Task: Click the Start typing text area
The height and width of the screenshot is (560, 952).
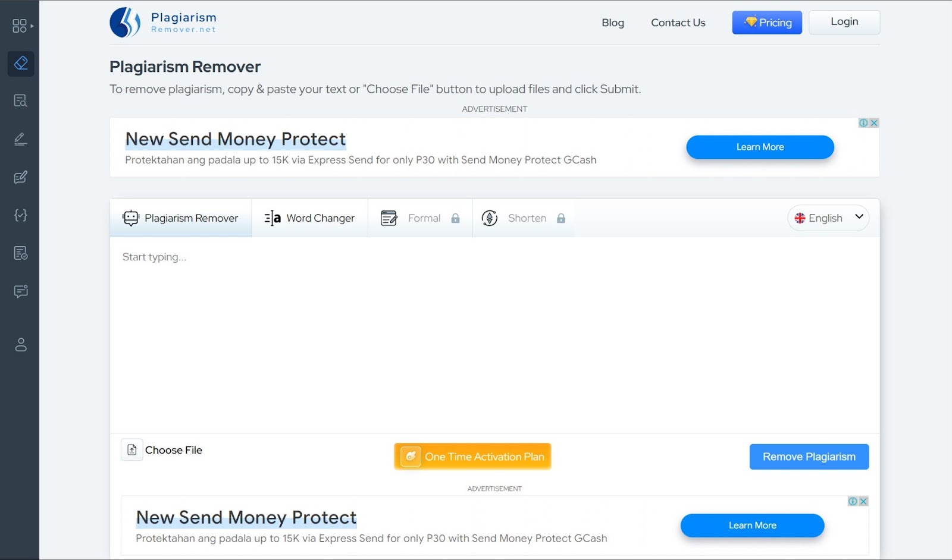Action: click(x=495, y=335)
